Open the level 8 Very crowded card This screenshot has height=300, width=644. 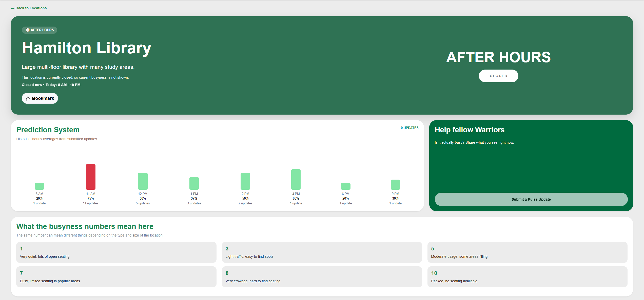tap(322, 277)
